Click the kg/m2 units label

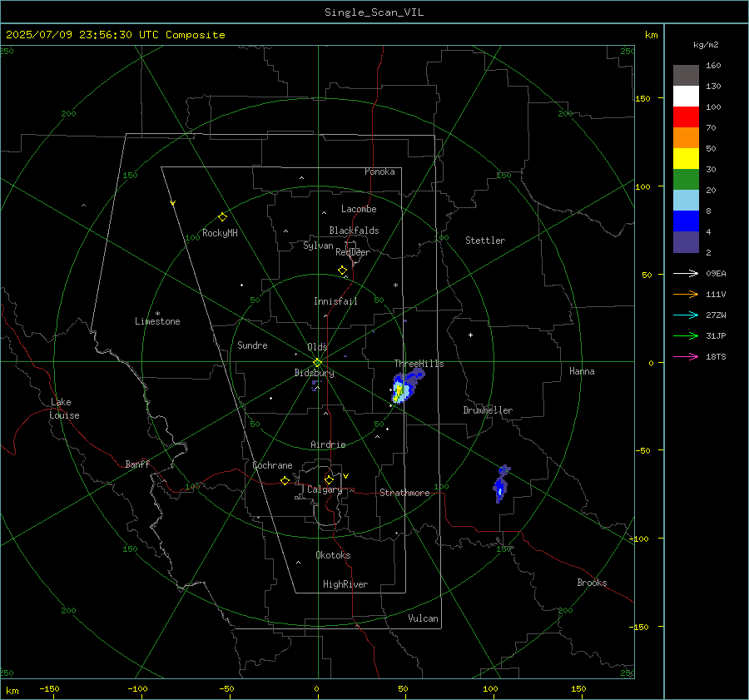(x=706, y=45)
